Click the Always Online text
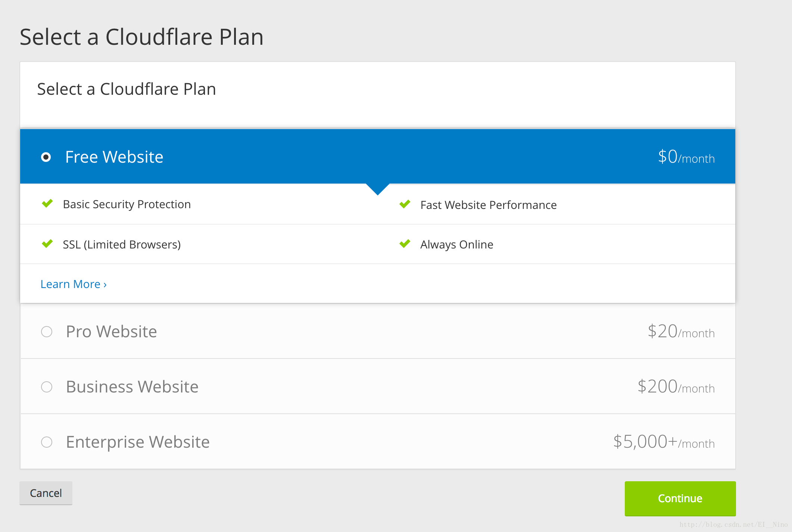792x532 pixels. [457, 245]
